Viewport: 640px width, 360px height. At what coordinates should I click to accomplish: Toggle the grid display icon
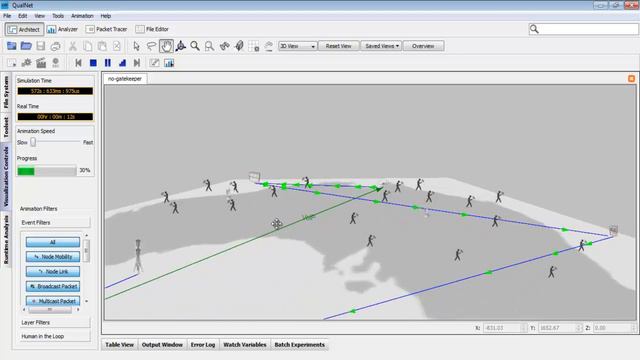254,46
